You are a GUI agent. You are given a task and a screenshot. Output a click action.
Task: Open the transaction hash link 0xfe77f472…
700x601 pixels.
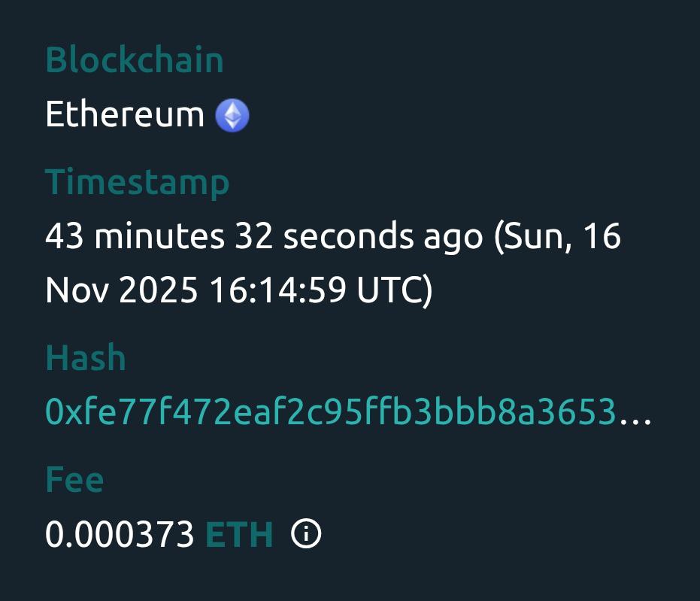331,413
